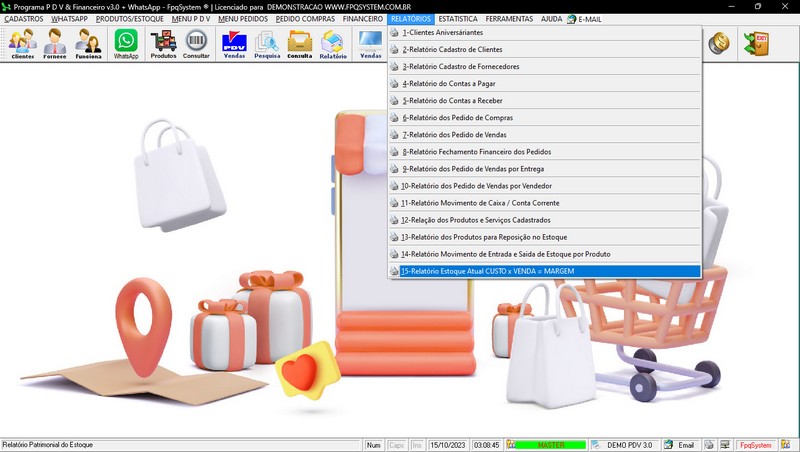Open the Fornece suppliers toolbar icon
Image resolution: width=800 pixels, height=452 pixels.
[55, 43]
